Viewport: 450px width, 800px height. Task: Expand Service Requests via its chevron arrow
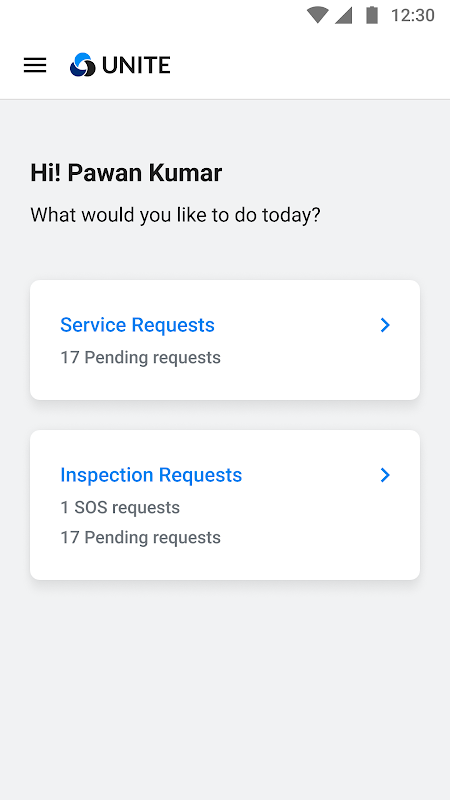385,325
